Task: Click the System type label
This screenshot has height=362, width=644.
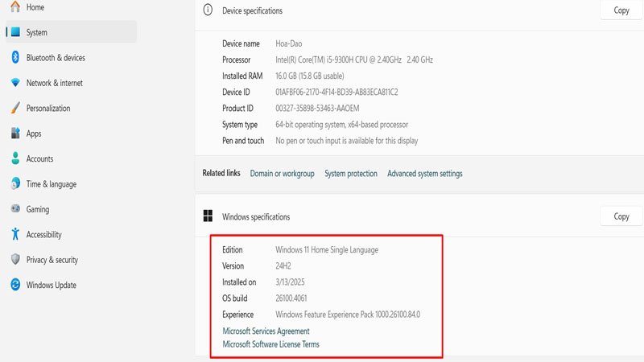Action: pos(240,125)
